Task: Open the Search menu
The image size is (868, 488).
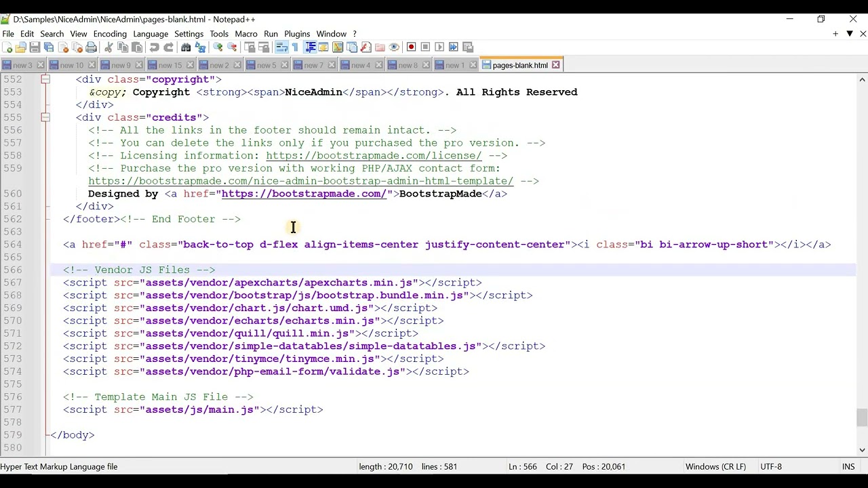Action: click(x=52, y=34)
